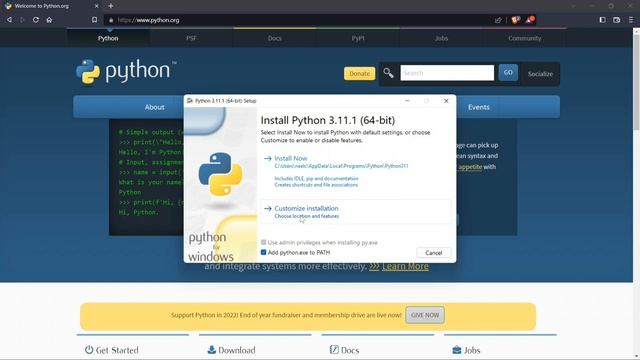This screenshot has height=360, width=640.
Task: Click the magnifying glass search icon
Action: click(388, 73)
